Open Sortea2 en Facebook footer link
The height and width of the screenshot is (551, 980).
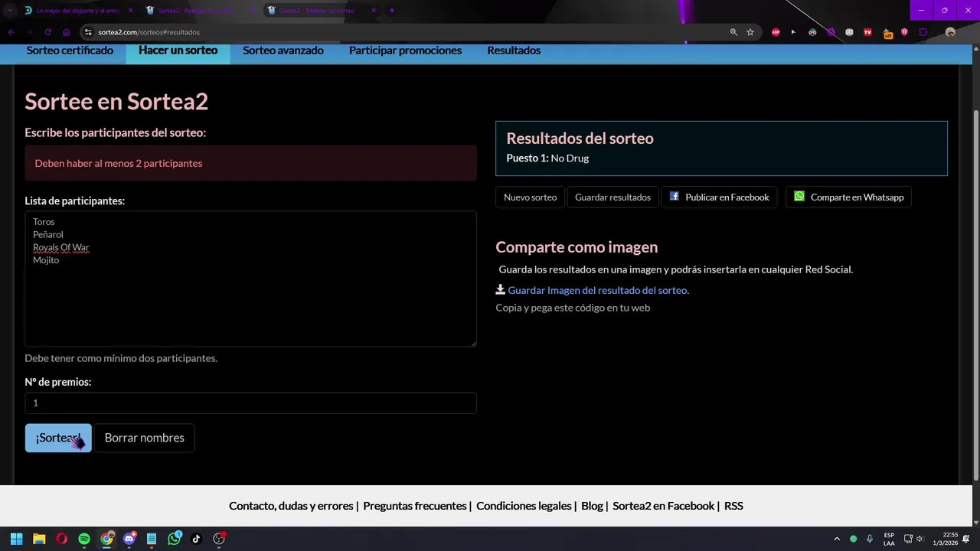(x=663, y=506)
